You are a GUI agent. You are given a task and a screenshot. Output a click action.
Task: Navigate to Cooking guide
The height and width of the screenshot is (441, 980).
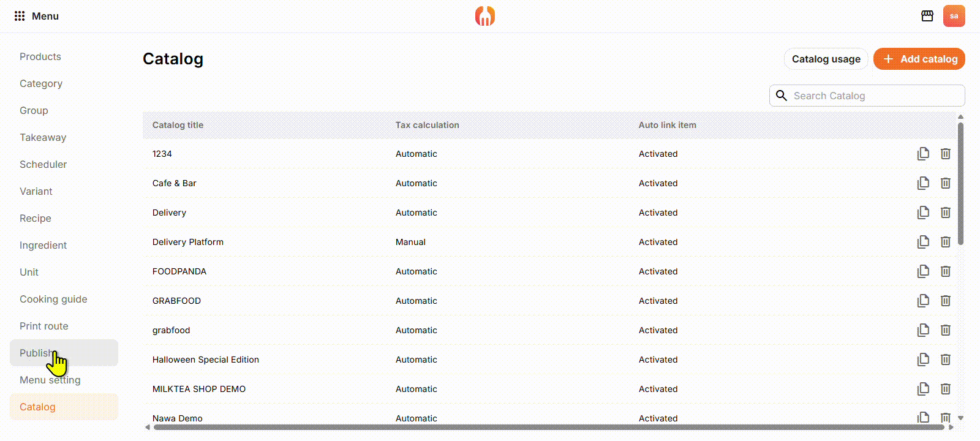(x=53, y=299)
